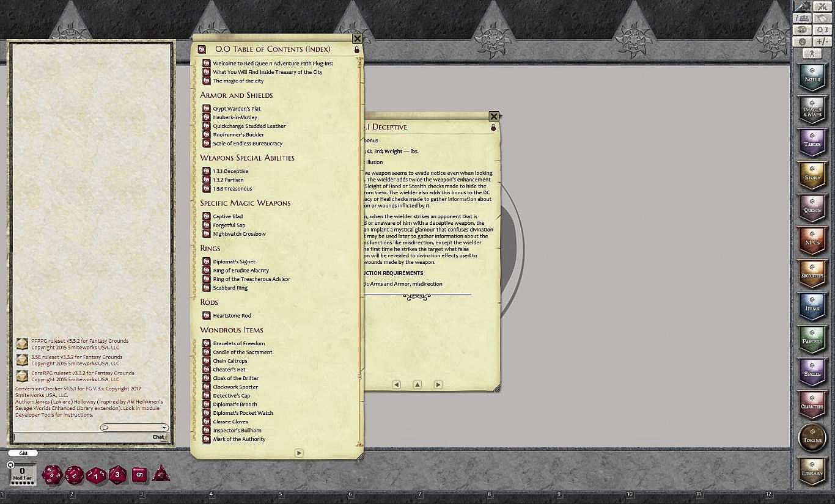Open the round Tokens sidebar button
Screen dimensions: 835x504
(x=812, y=437)
